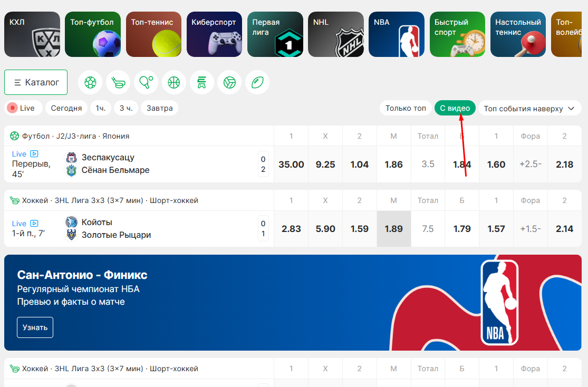Viewport: 588px width, 387px height.
Task: Enable the 'Только топ' filter
Action: coord(405,108)
